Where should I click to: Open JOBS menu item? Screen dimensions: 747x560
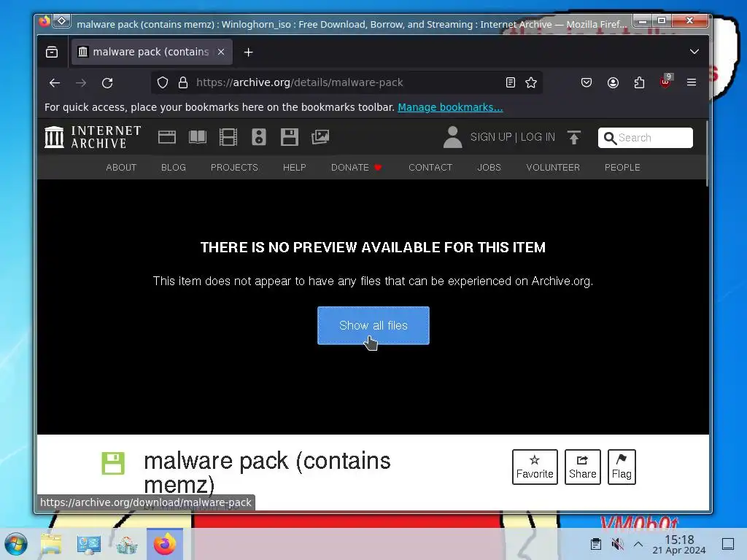point(489,168)
